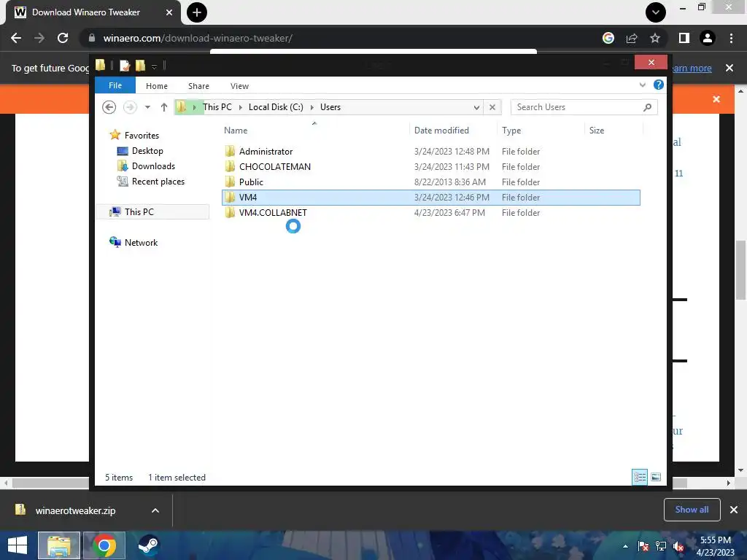
Task: Open Steam from the taskbar
Action: (x=149, y=545)
